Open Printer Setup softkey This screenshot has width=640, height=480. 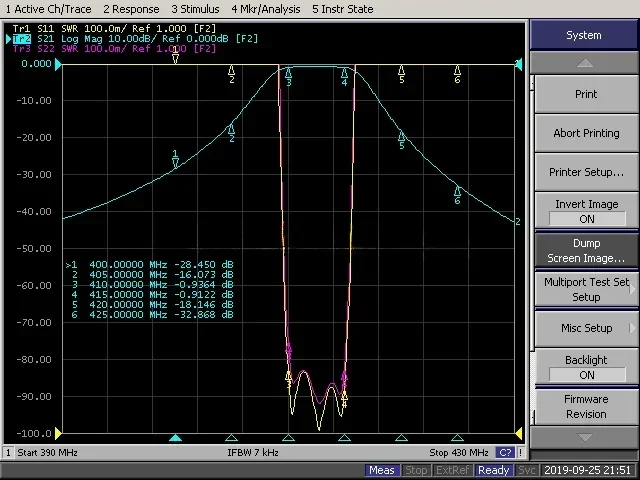(x=586, y=172)
